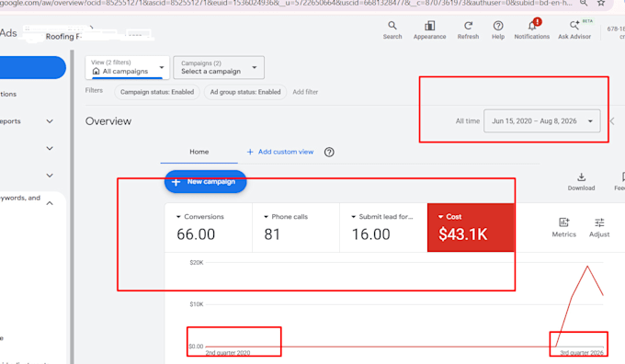This screenshot has height=364, width=625.
Task: Open the Phone calls metric dropdown
Action: click(x=286, y=217)
